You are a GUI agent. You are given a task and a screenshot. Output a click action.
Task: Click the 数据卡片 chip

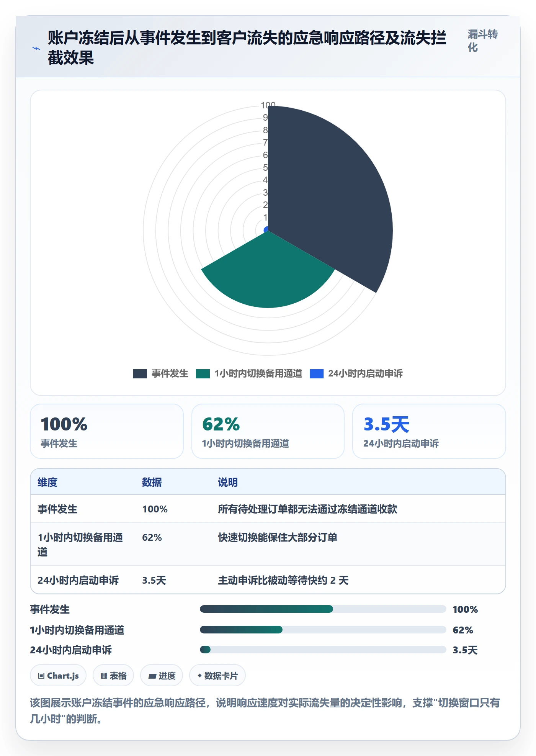click(x=217, y=676)
